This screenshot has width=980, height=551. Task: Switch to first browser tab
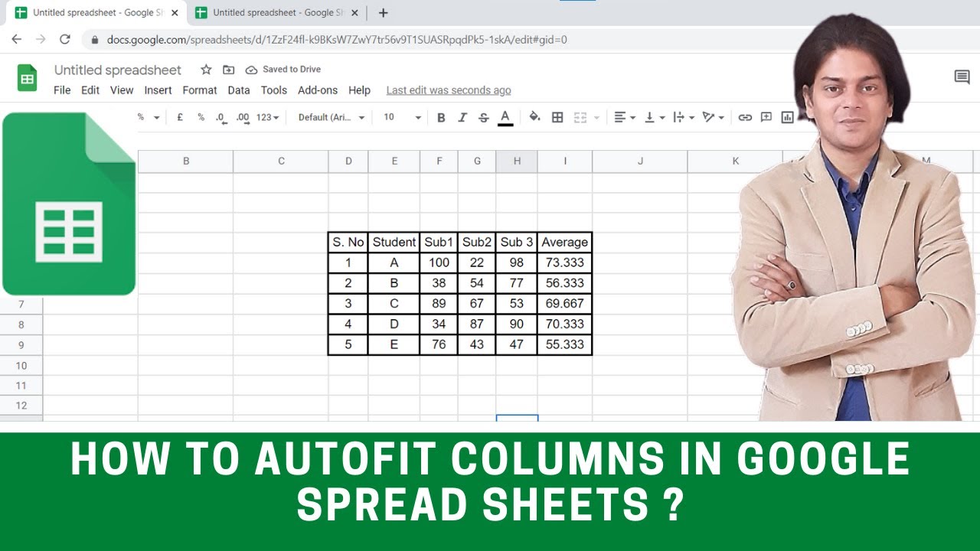96,12
